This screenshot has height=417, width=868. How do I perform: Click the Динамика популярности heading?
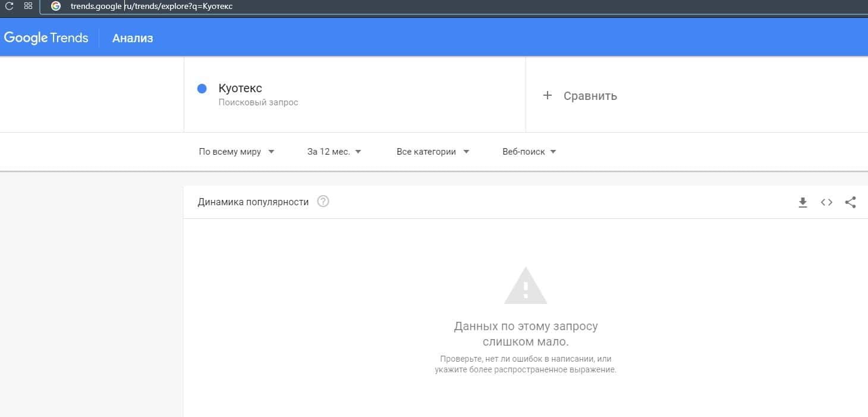coord(253,202)
